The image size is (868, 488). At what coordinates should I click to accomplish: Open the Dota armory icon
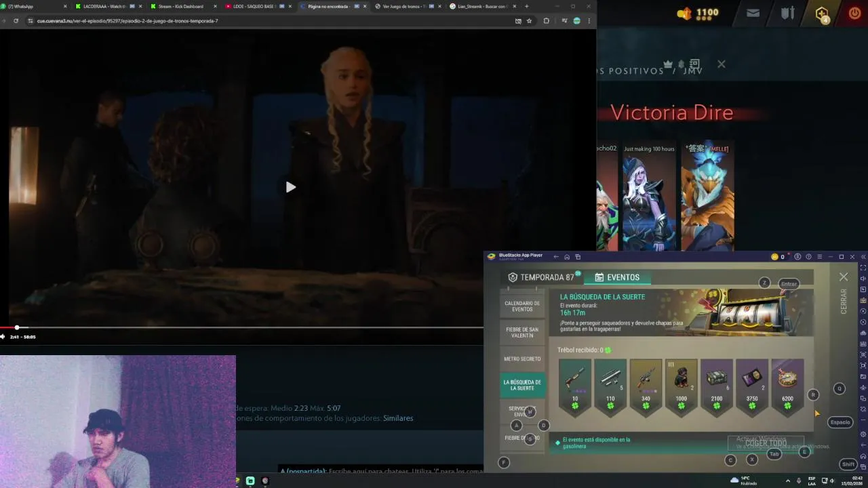pos(787,12)
